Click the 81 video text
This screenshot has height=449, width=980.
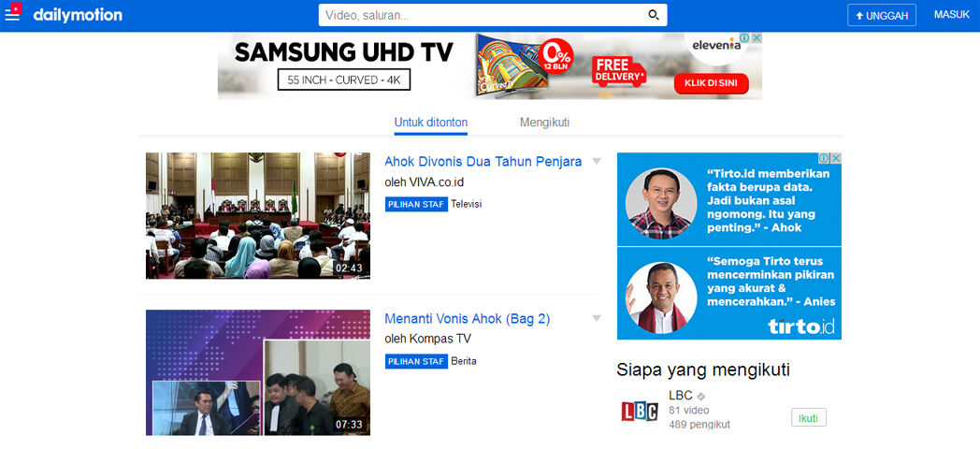pos(689,411)
